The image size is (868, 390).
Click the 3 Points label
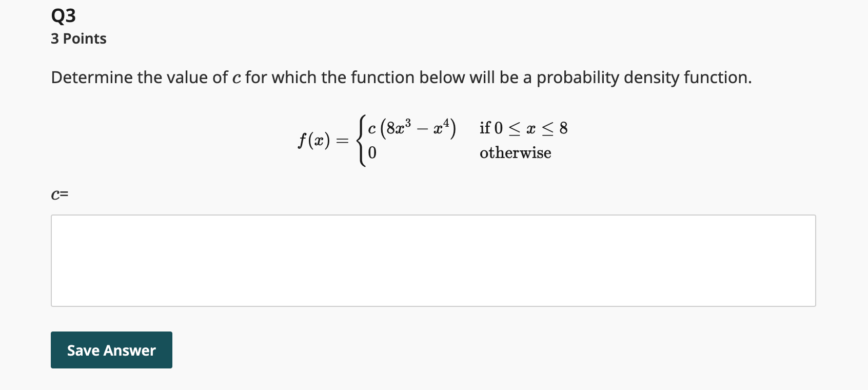[78, 38]
